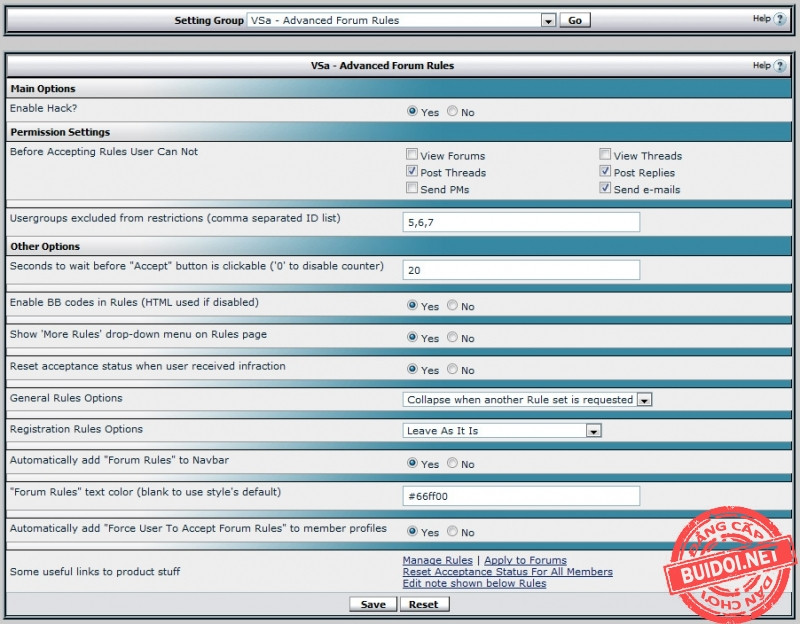Uncheck the Post Threads checkbox
This screenshot has width=800, height=624.
click(x=412, y=172)
